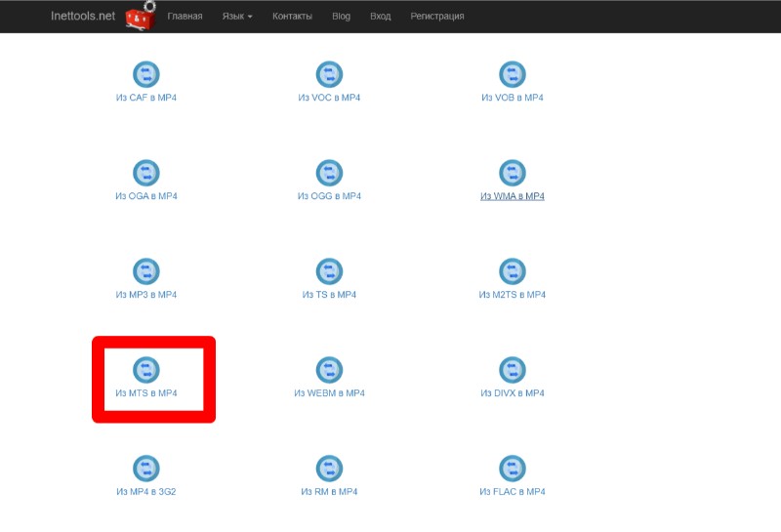Click the converter icon above OGG to MP4

[329, 173]
